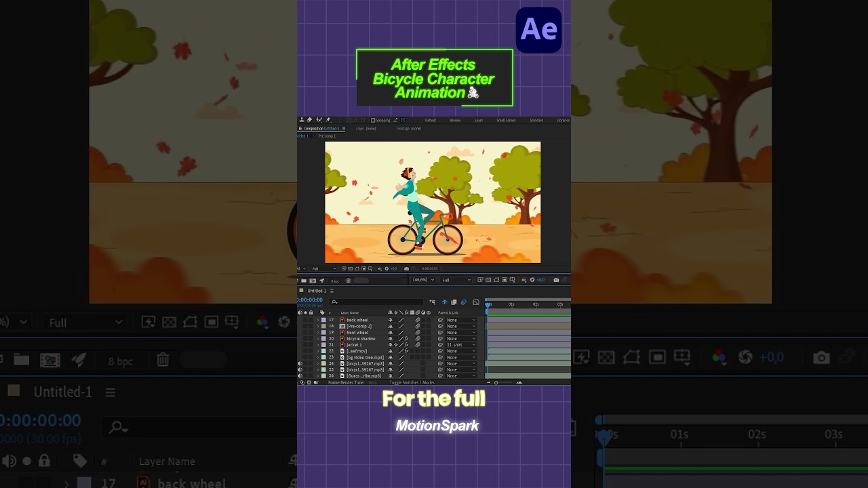Click the Graph Editor icon in timeline
Viewport: 868px width, 488px height.
coord(475,302)
